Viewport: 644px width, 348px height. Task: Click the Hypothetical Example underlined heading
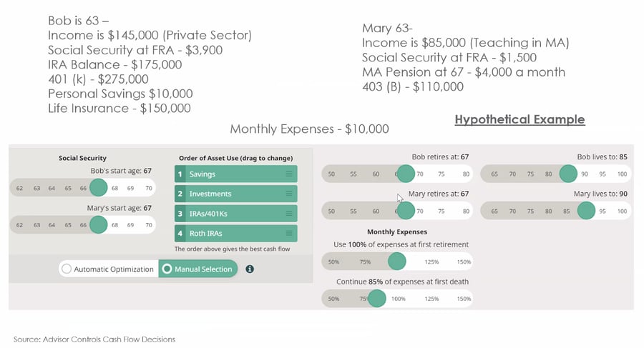(520, 119)
